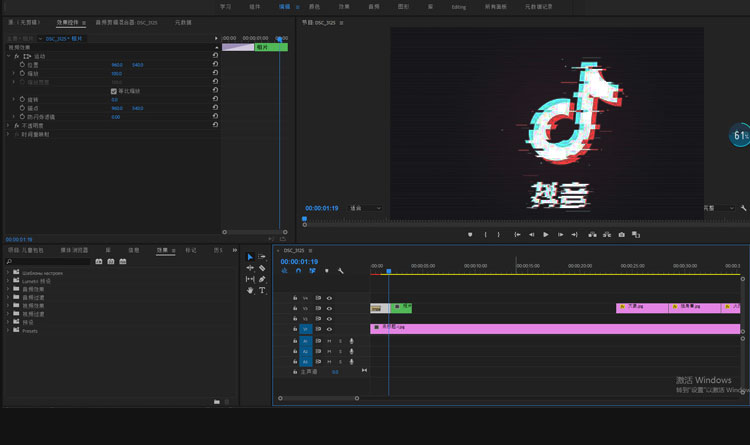Select the green clip on the timeline

(x=402, y=308)
